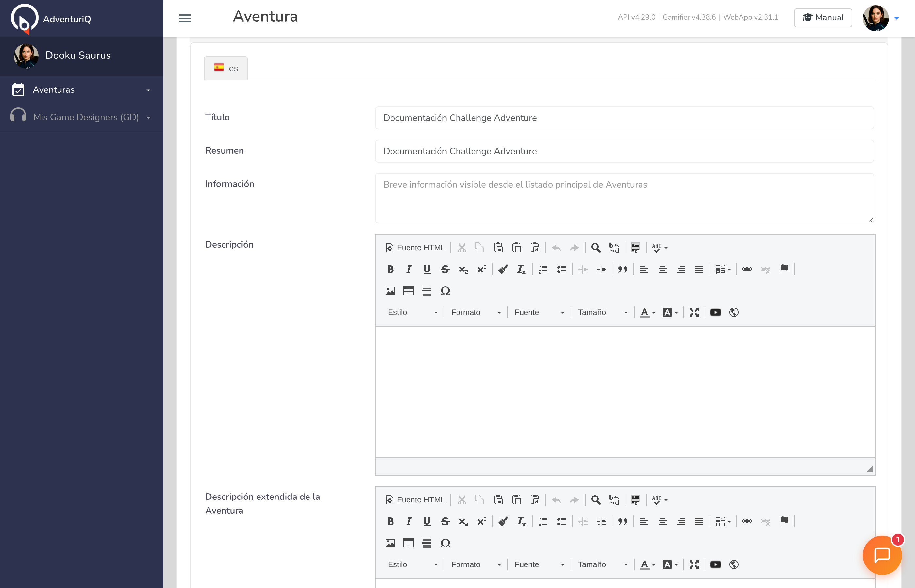
Task: Expand Mis Game Designers (GD) menu
Action: [x=82, y=117]
